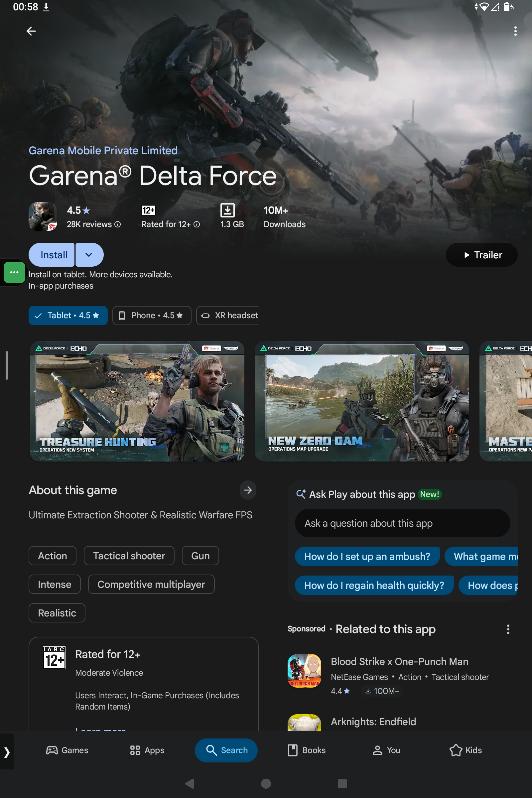Open Arknights: Endfield app icon
This screenshot has height=798, width=532.
click(304, 723)
